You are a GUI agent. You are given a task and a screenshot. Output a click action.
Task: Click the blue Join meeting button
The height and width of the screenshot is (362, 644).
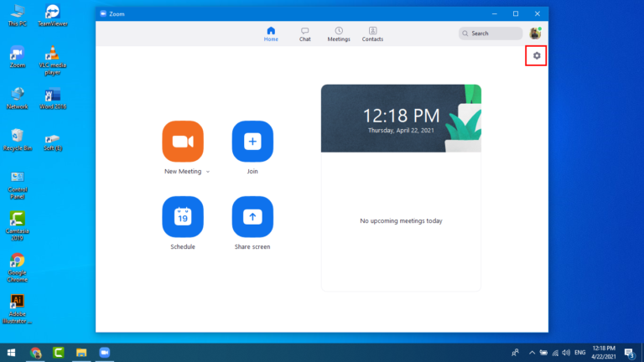click(x=252, y=141)
